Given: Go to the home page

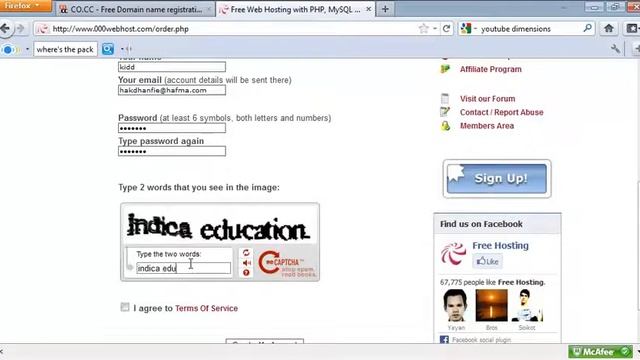Looking at the screenshot, I should 609,28.
